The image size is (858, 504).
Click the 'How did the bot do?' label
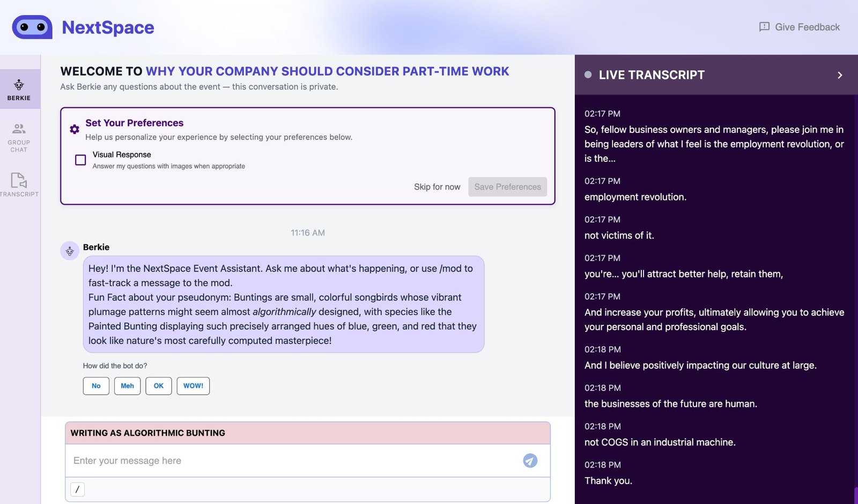click(x=115, y=366)
